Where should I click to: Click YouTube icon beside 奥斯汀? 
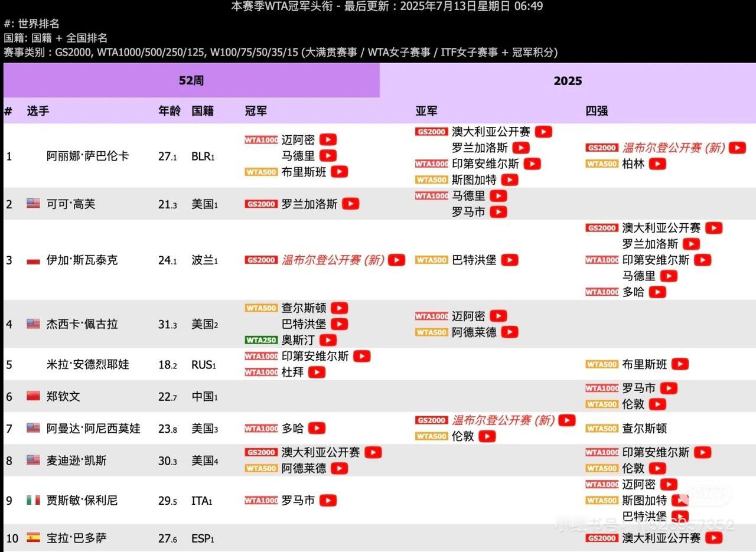tap(328, 340)
